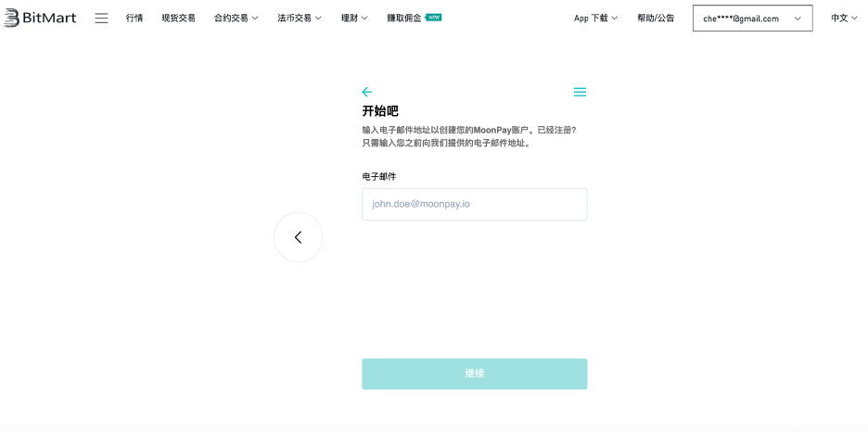
Task: Open 帮助/公告 in the top bar
Action: 656,18
